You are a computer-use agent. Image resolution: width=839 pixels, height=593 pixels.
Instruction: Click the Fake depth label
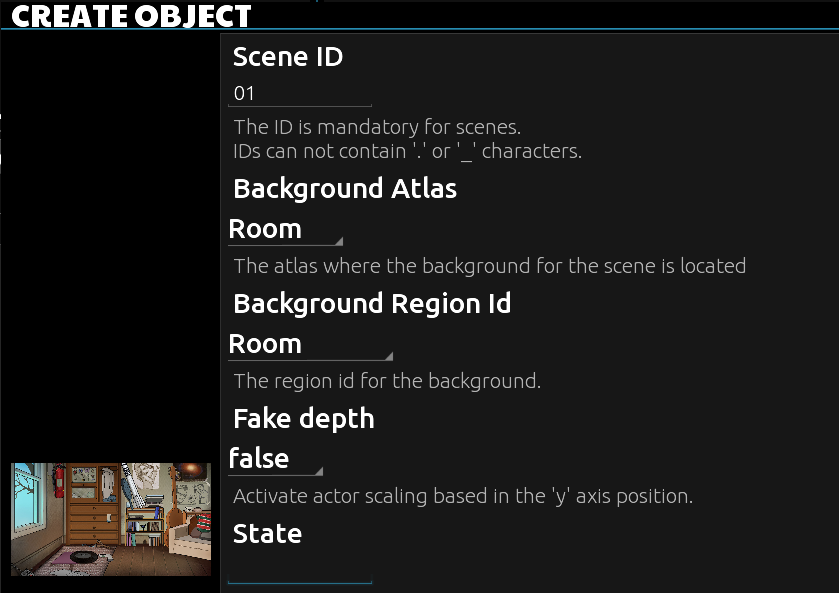(304, 419)
